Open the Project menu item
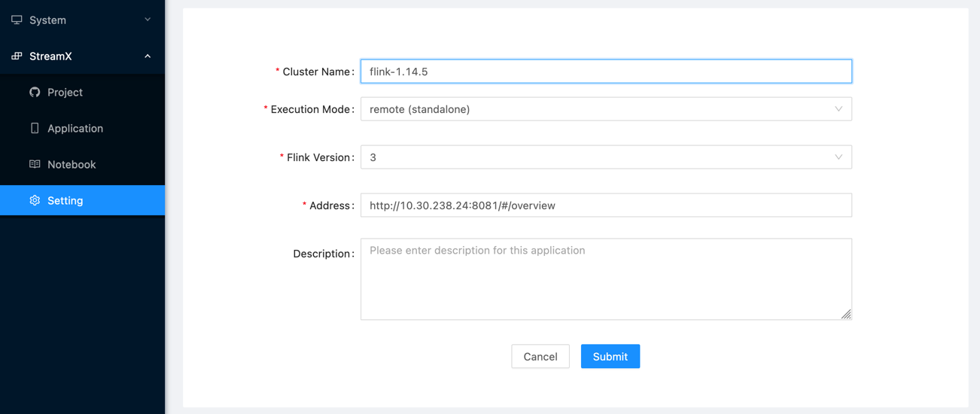Image resolution: width=980 pixels, height=414 pixels. [65, 92]
